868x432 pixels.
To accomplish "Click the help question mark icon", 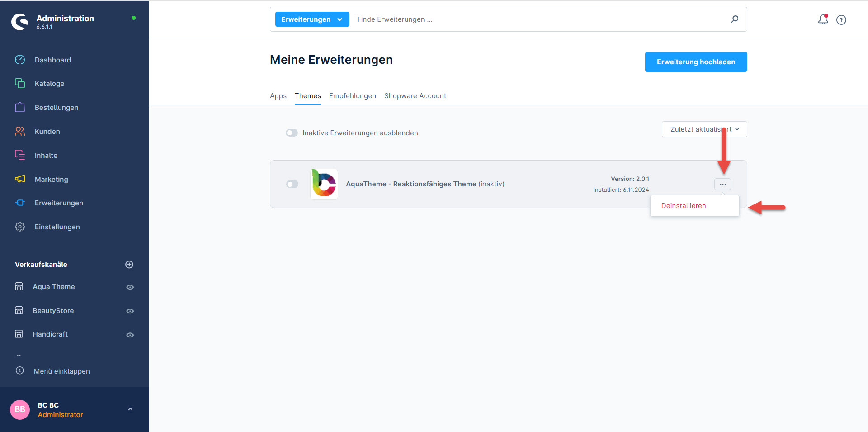I will tap(841, 20).
